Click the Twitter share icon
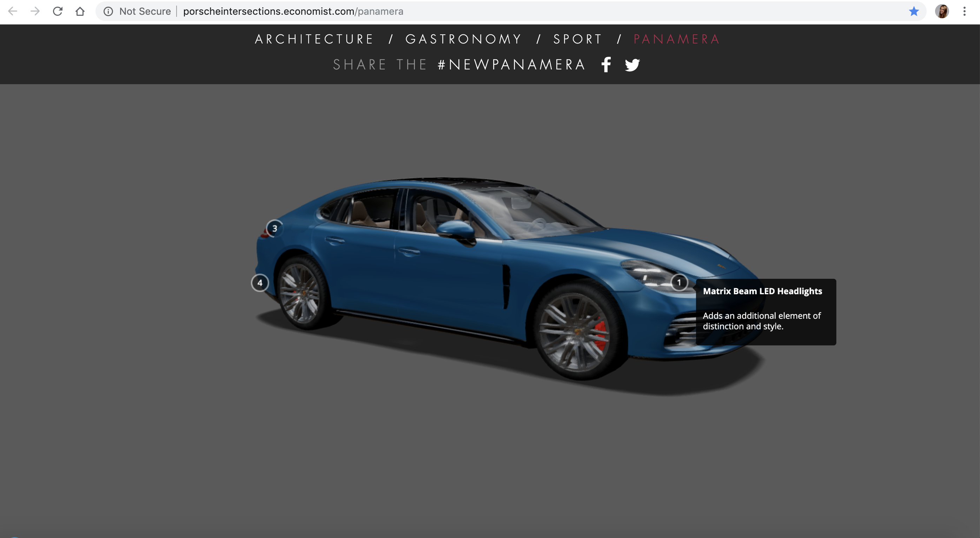The width and height of the screenshot is (980, 538). pos(632,65)
